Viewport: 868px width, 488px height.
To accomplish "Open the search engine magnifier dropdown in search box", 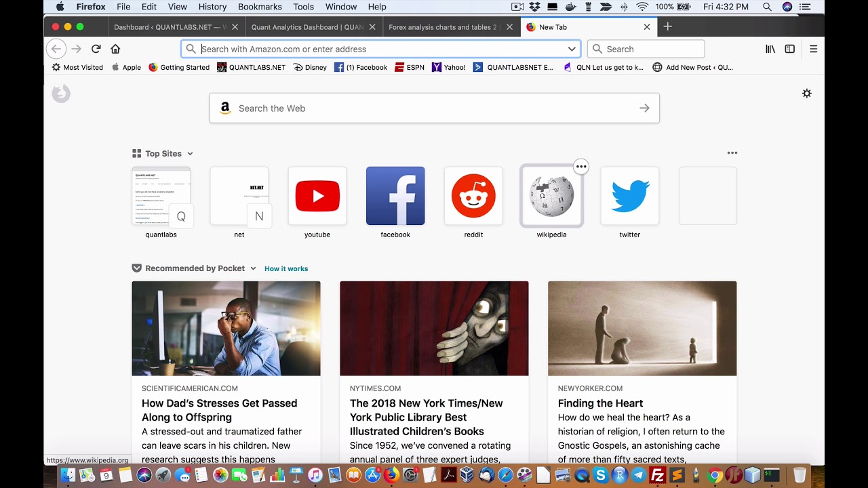I will 597,49.
